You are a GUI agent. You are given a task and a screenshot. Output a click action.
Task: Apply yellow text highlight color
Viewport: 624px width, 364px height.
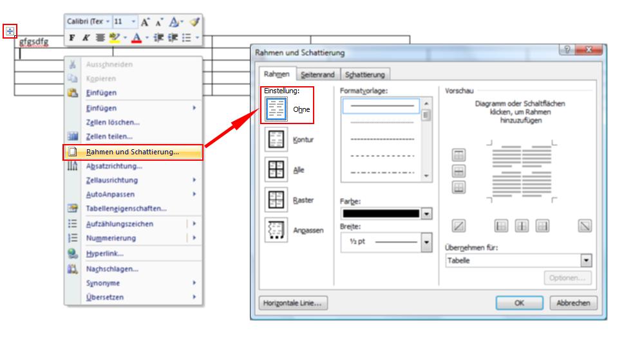(x=115, y=38)
